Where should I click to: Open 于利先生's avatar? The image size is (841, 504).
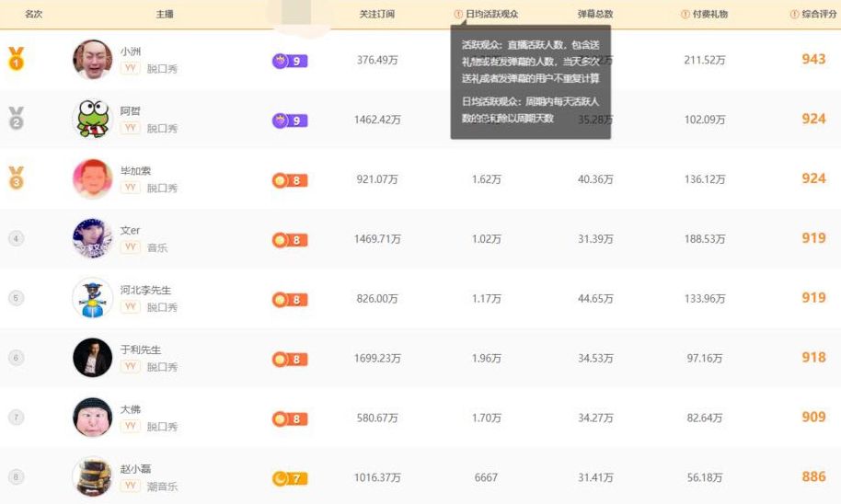[x=92, y=358]
